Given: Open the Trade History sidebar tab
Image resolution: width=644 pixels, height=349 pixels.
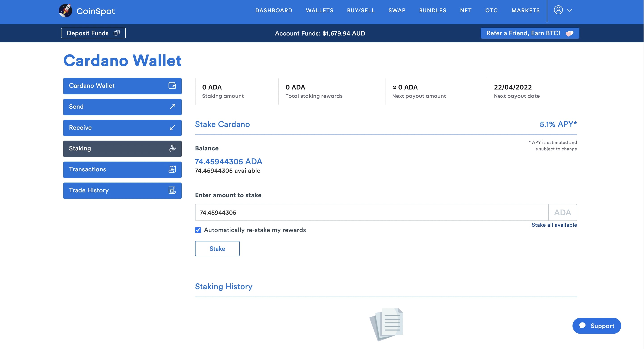Looking at the screenshot, I should [x=122, y=191].
